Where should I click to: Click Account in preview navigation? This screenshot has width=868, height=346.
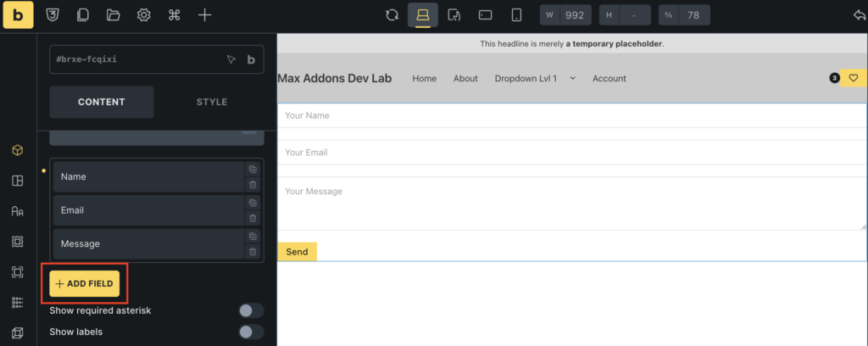[609, 79]
